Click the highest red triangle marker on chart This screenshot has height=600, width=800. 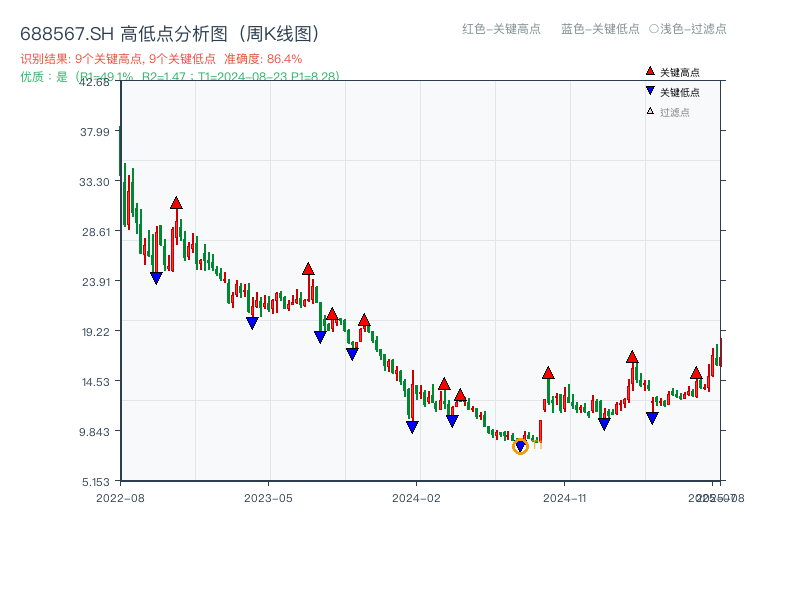coord(176,201)
